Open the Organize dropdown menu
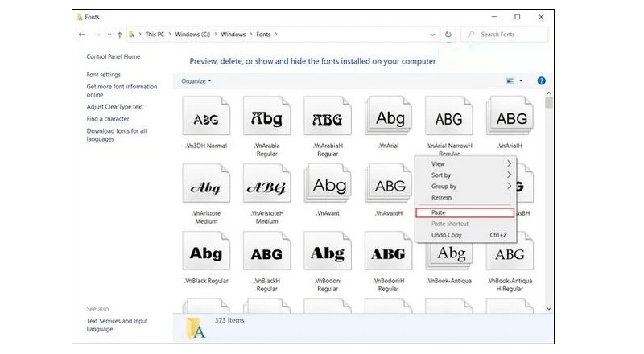Image resolution: width=644 pixels, height=354 pixels. coord(196,81)
